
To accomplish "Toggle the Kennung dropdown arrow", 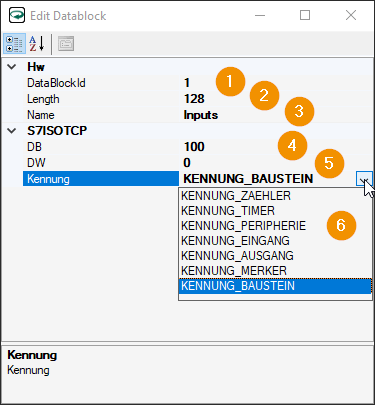I will 364,179.
